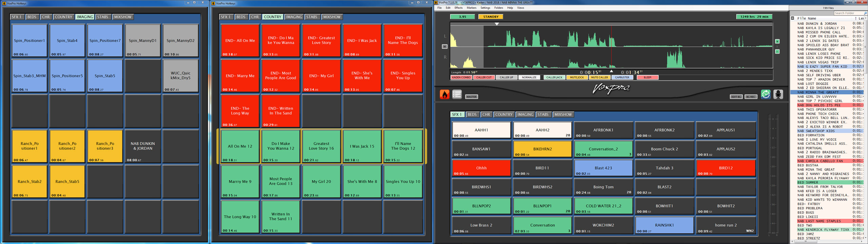The width and height of the screenshot is (868, 244).
Task: Click the file list columns icon next to File Name
Action: click(x=792, y=18)
